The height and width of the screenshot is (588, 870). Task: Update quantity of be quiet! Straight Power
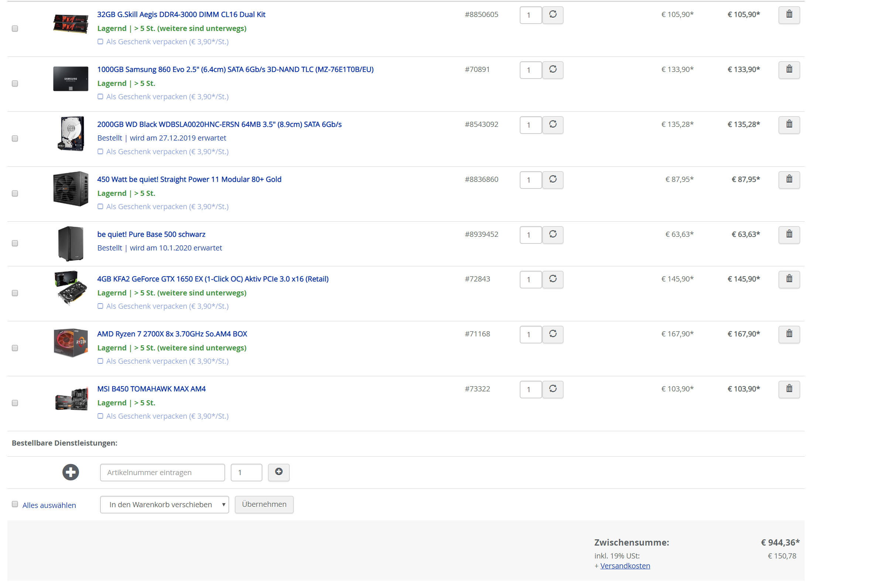[x=553, y=180]
